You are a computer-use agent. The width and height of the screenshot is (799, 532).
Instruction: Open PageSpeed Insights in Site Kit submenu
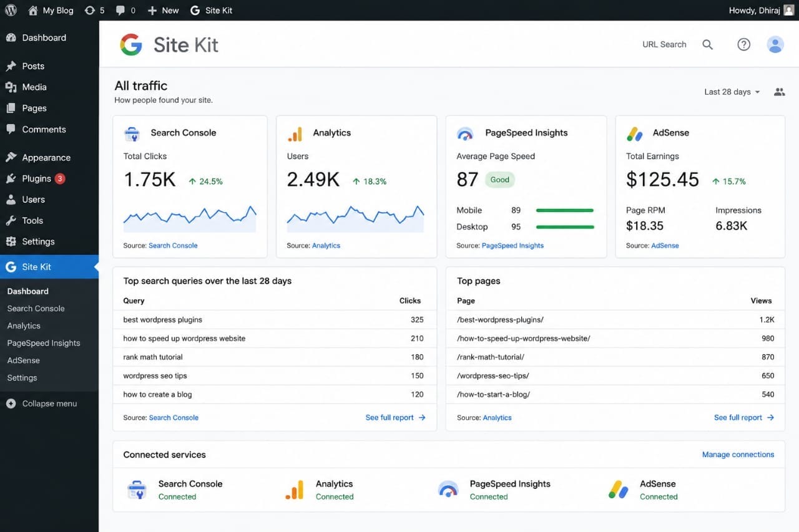pos(44,343)
